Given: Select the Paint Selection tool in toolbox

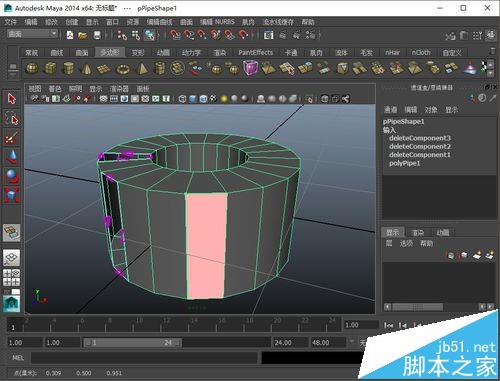Looking at the screenshot, I should (12, 137).
